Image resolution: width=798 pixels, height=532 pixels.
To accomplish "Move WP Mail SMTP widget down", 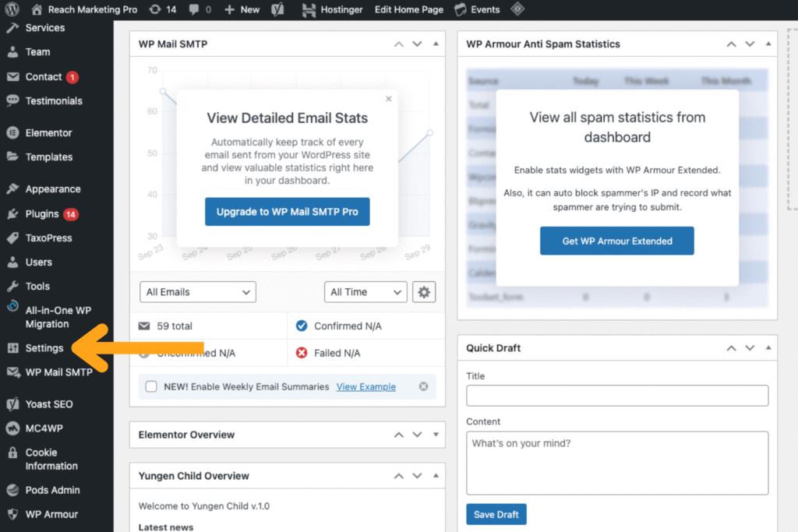I will (418, 44).
